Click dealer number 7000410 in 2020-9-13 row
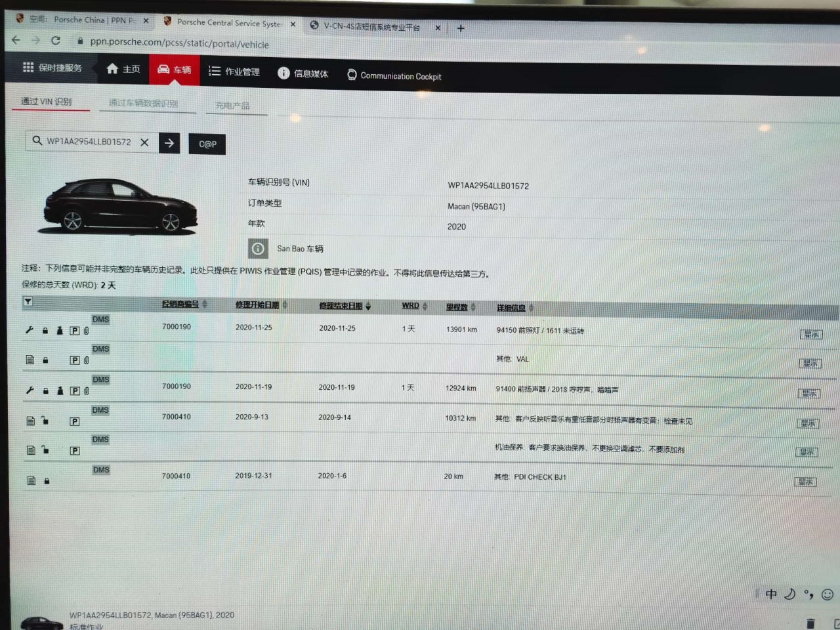This screenshot has width=840, height=630. coord(177,417)
